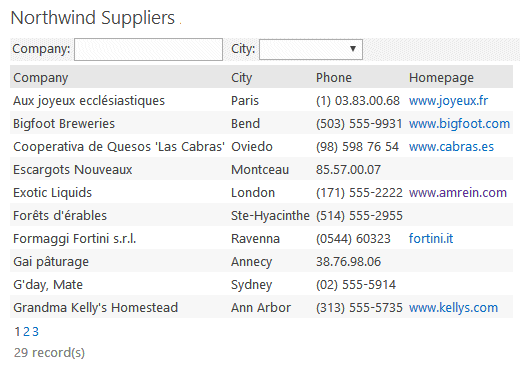Open the visited www.amrein.com link

458,193
